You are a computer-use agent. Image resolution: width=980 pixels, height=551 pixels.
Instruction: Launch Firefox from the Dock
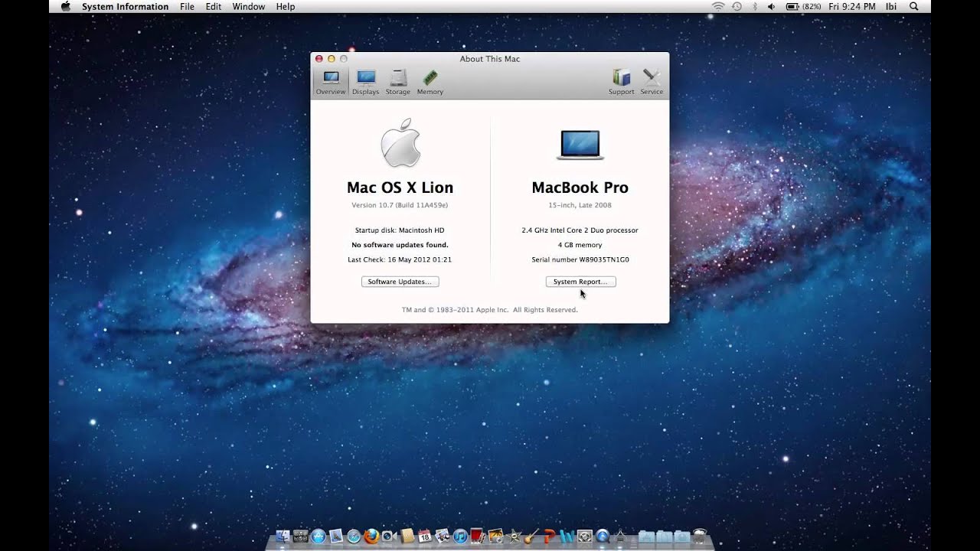(371, 536)
